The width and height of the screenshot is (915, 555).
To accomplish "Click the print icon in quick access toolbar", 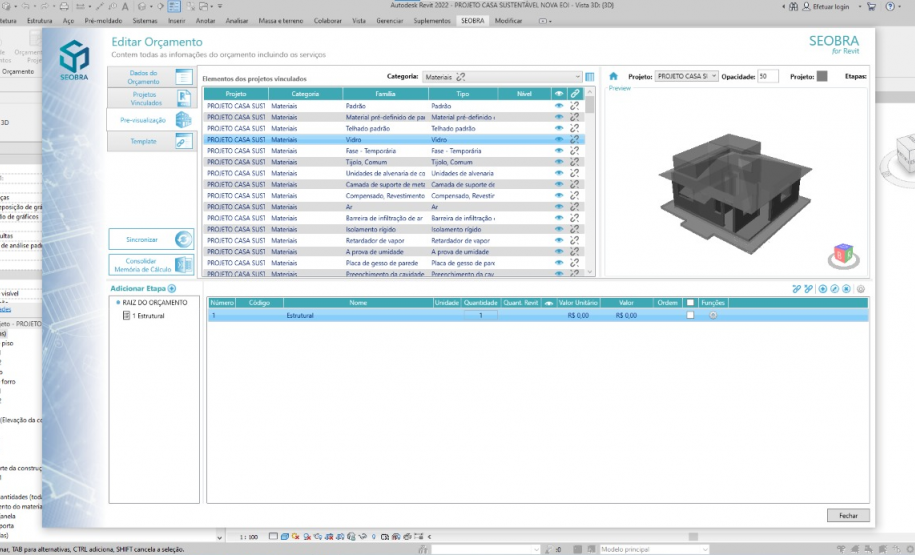I will coord(64,6).
